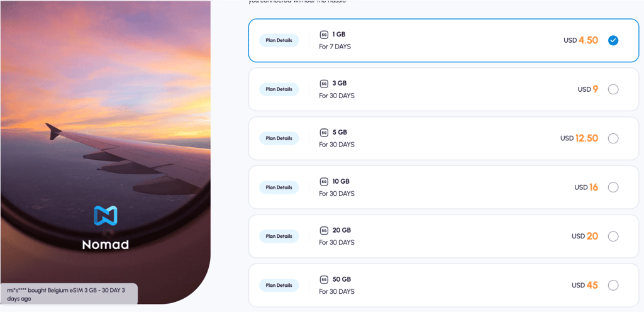Click the '20 GB' data amount label

(341, 230)
